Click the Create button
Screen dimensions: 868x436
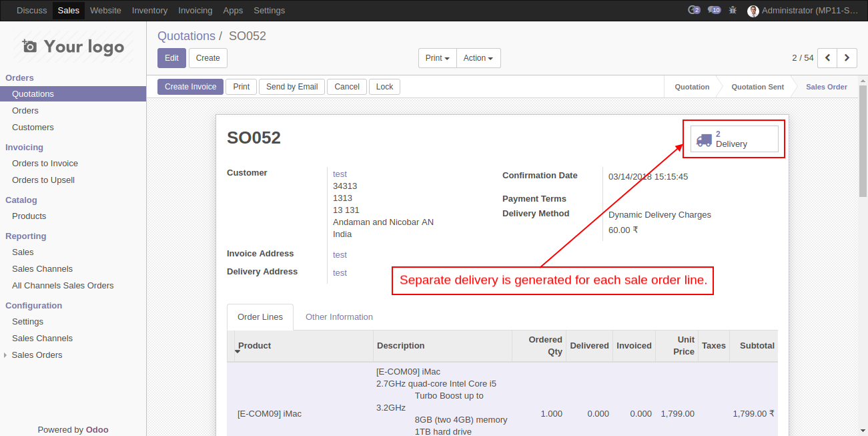pyautogui.click(x=208, y=58)
